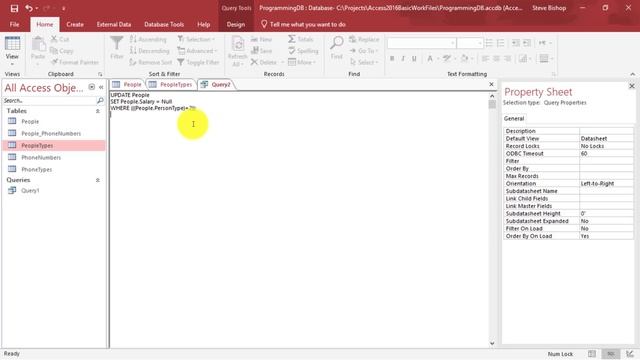Click the Toggle Filter button
This screenshot has height=360, width=640.
pyautogui.click(x=198, y=62)
